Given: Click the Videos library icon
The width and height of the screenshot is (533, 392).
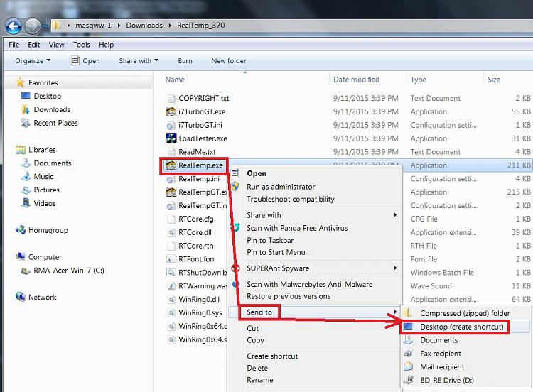Looking at the screenshot, I should pos(26,203).
